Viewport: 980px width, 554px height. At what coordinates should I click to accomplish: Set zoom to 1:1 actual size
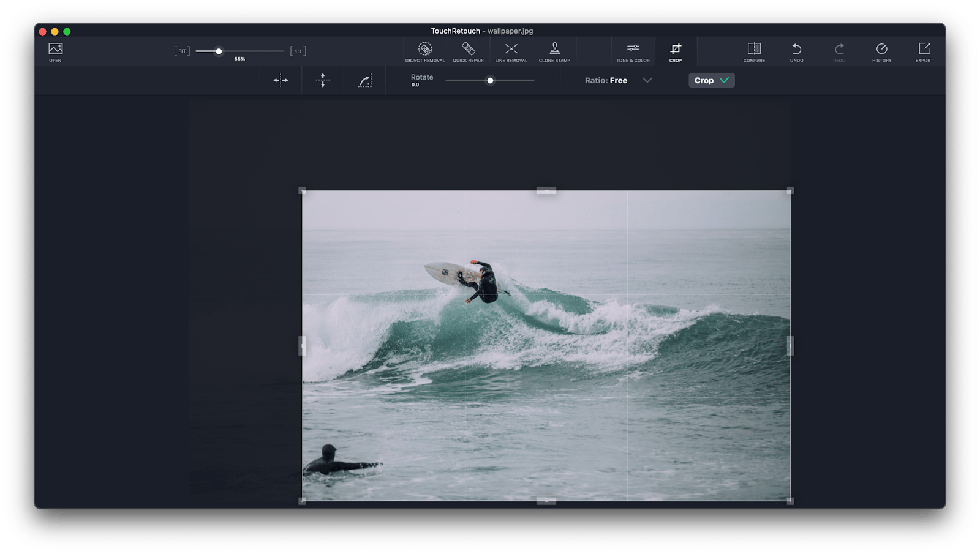click(298, 51)
